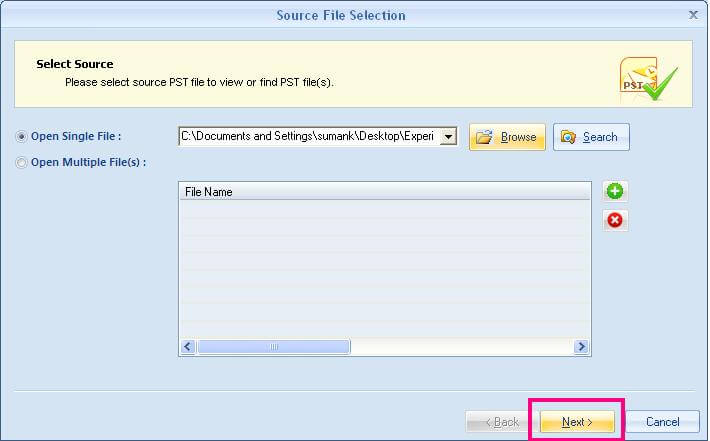Select the Open Single File radio button
The image size is (710, 441).
(x=21, y=136)
